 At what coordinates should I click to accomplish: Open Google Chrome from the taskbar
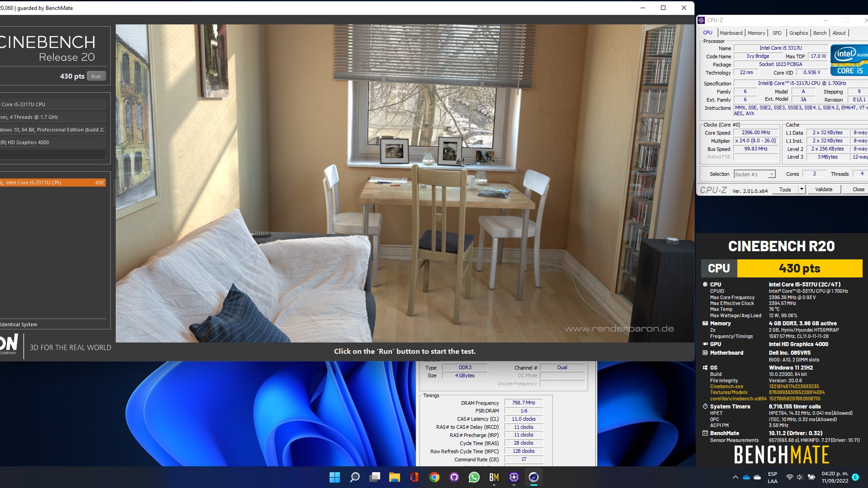tap(434, 477)
